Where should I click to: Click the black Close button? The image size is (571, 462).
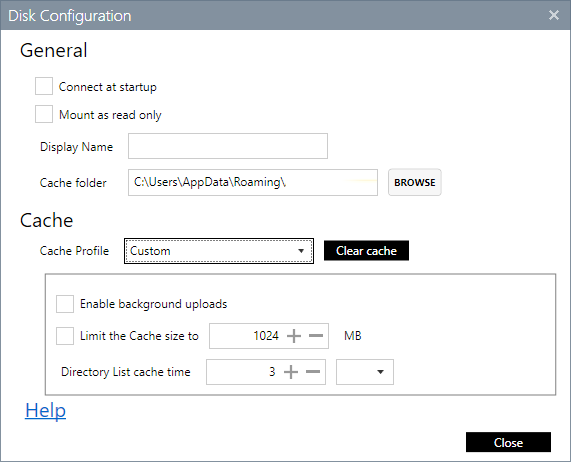[x=508, y=442]
